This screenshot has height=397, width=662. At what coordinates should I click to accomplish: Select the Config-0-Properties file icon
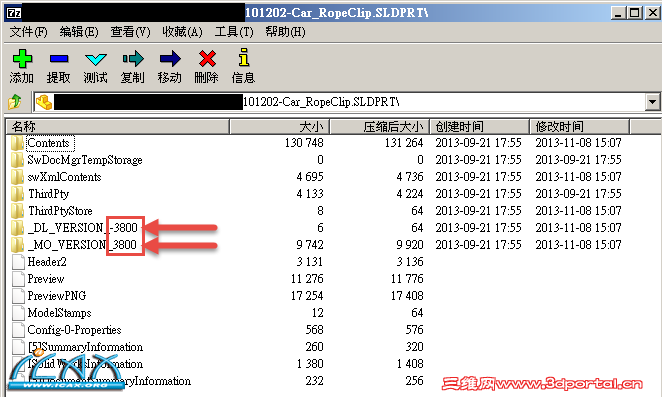coord(18,330)
